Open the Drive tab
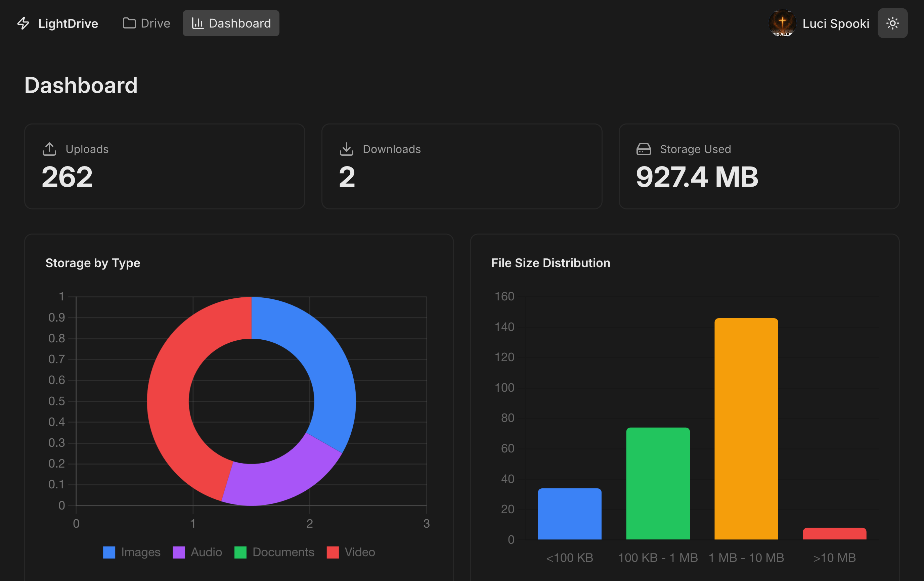Viewport: 924px width, 581px height. coord(146,23)
